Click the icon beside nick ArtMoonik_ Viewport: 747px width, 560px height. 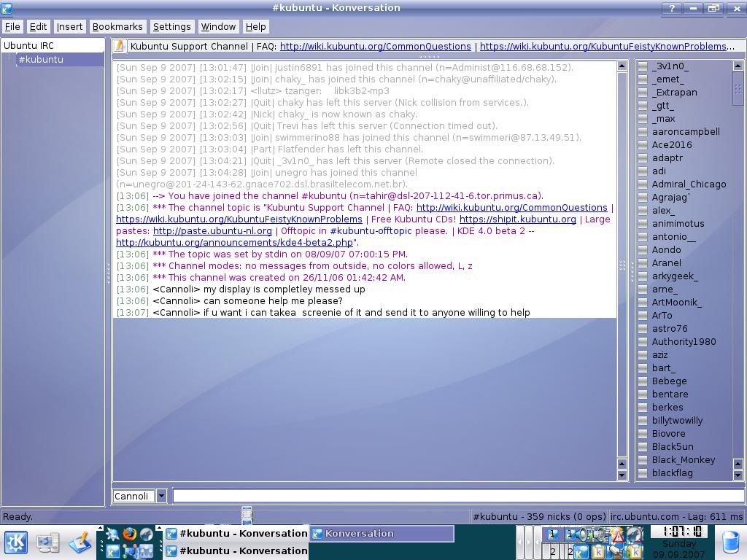643,303
